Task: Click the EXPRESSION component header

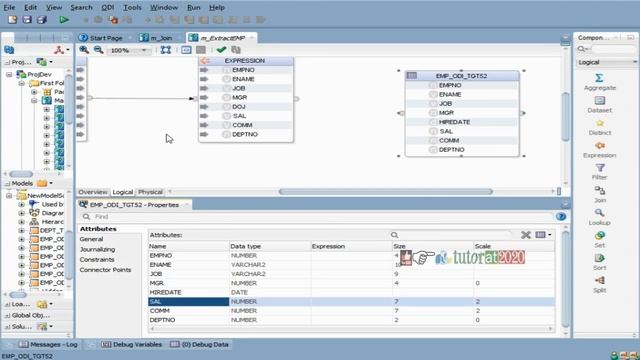Action: tap(245, 60)
